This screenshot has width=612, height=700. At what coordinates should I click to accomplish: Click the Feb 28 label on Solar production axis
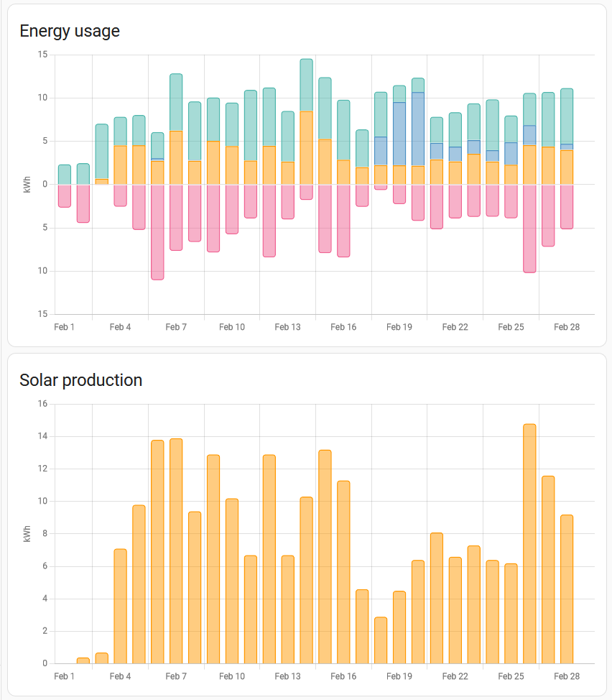(567, 676)
